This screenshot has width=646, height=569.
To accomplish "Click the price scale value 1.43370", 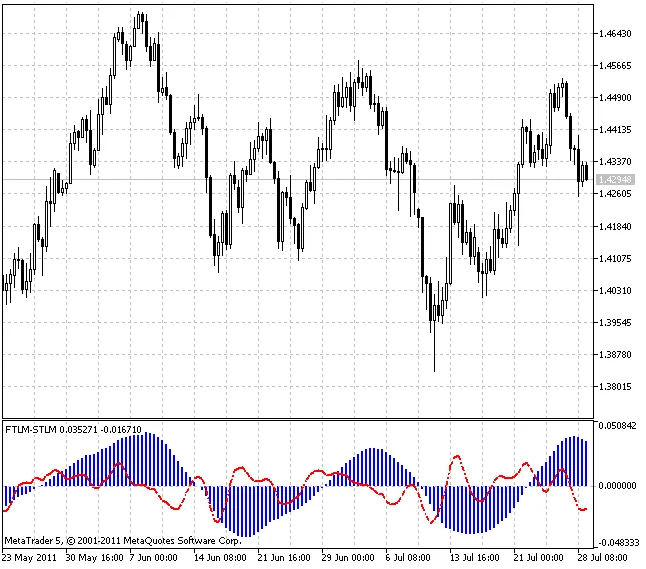I will [615, 162].
